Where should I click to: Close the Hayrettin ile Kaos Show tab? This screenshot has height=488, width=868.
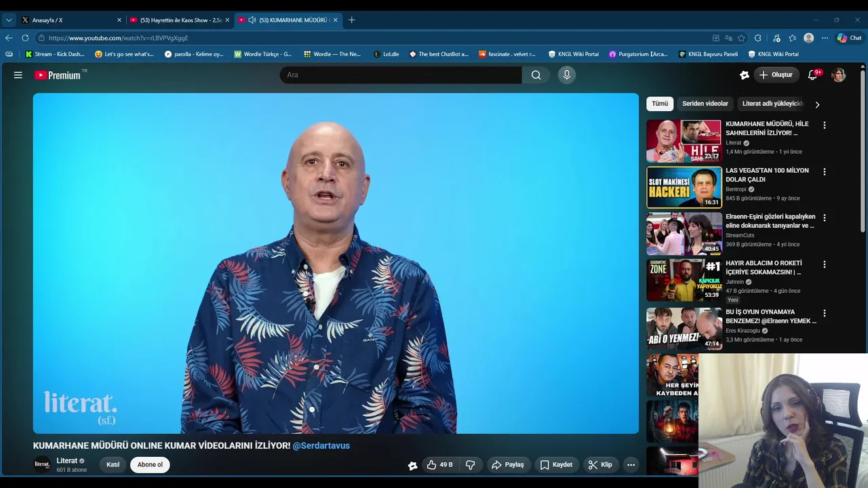(x=227, y=20)
